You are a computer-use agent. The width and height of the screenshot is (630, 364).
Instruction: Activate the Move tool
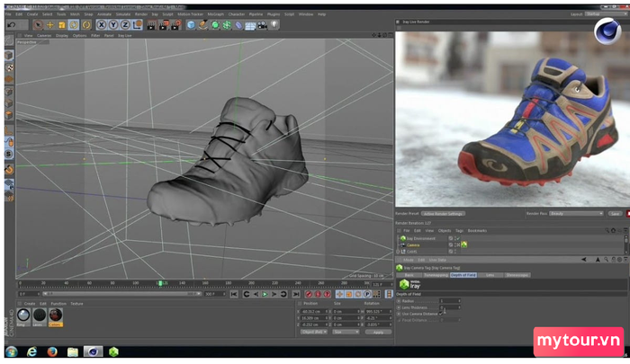tap(49, 25)
